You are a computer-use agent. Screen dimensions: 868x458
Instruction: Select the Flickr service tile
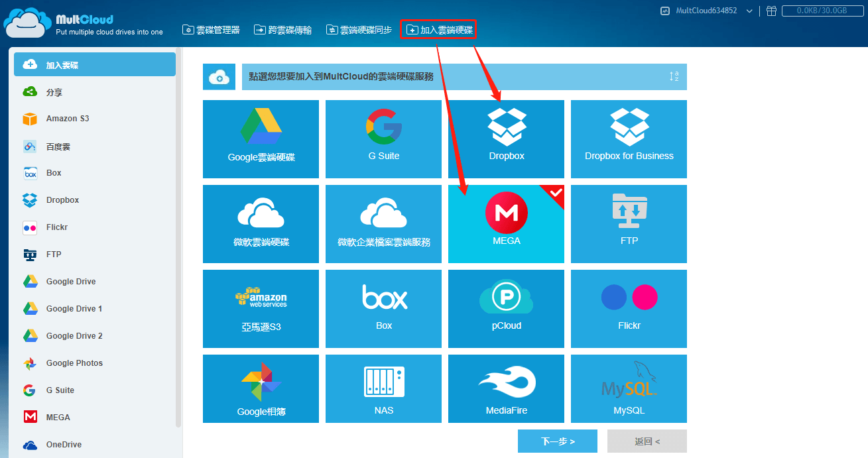pos(629,309)
